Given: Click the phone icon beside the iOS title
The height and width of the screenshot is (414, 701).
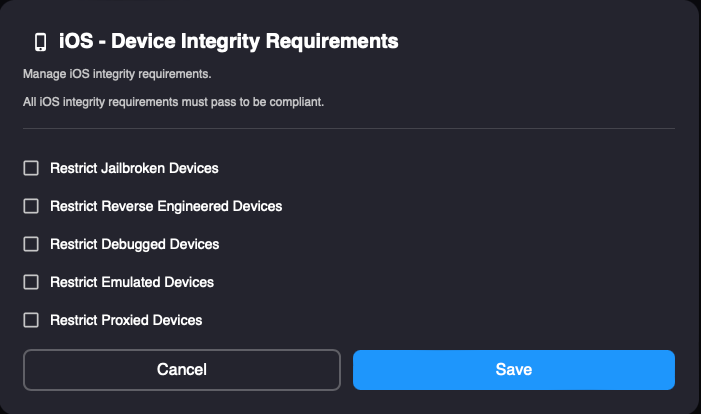Looking at the screenshot, I should pos(41,42).
